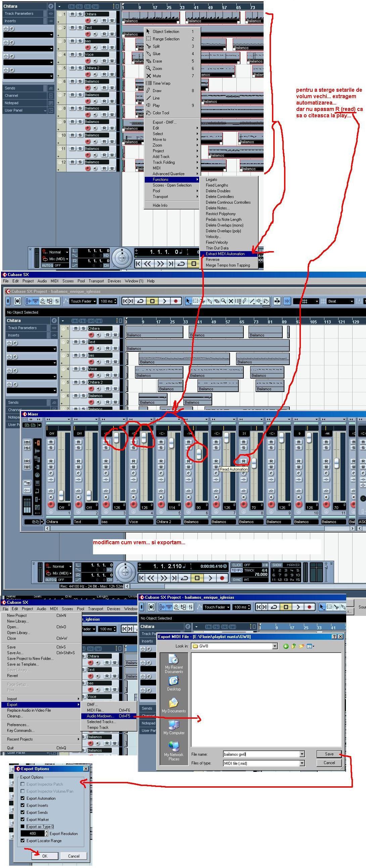Image resolution: width=366 pixels, height=868 pixels.
Task: Toggle Export Marker checkbox
Action: [x=22, y=820]
